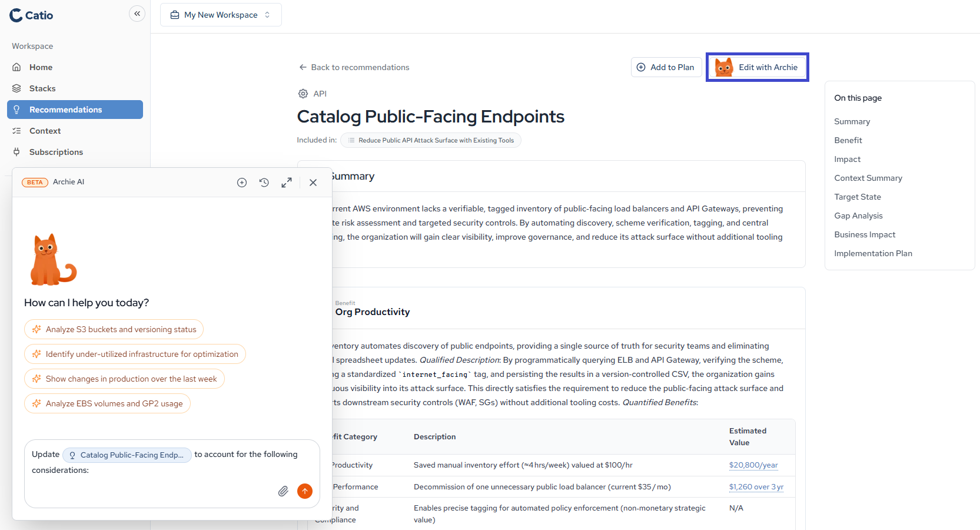Close the Archie AI panel
The image size is (980, 530).
313,183
